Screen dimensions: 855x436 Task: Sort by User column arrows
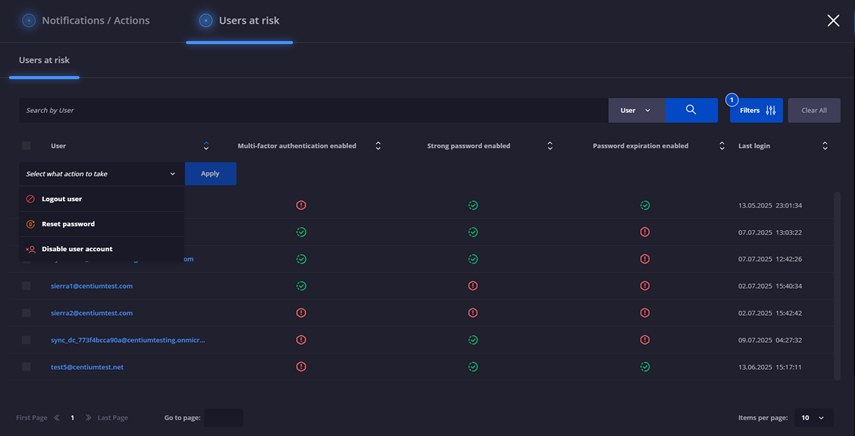pos(206,146)
